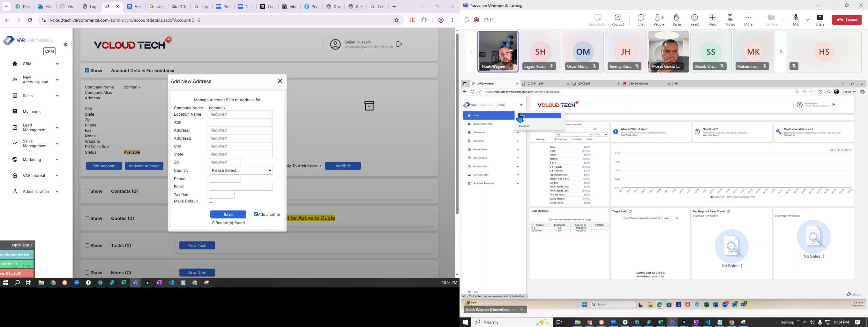This screenshot has height=327, width=868.
Task: Open the People list in Teams
Action: (x=659, y=20)
